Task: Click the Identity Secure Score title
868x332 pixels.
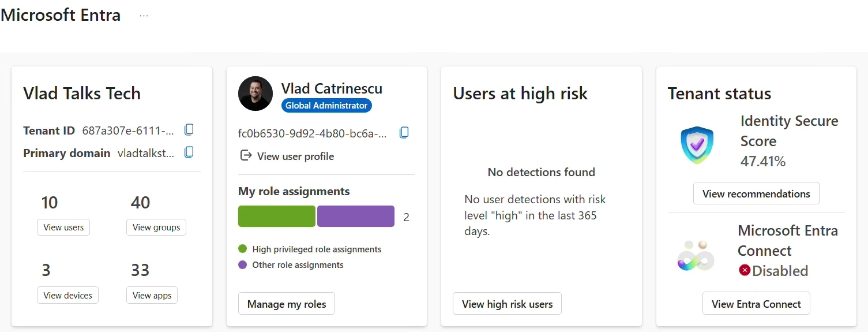Action: (x=789, y=131)
